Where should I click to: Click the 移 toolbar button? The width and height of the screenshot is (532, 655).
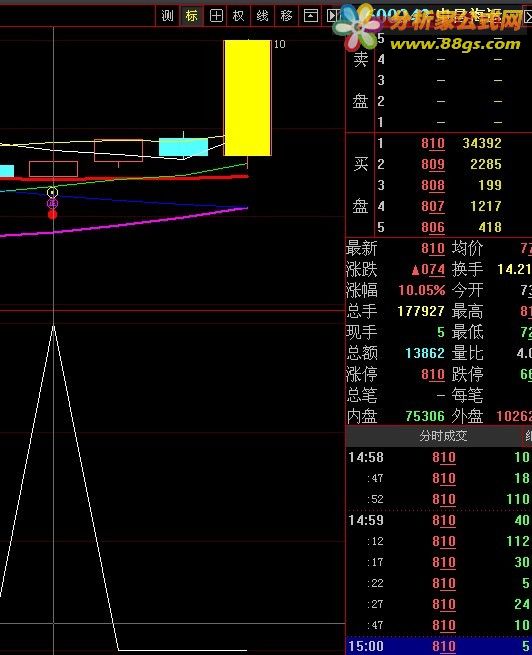coord(286,16)
